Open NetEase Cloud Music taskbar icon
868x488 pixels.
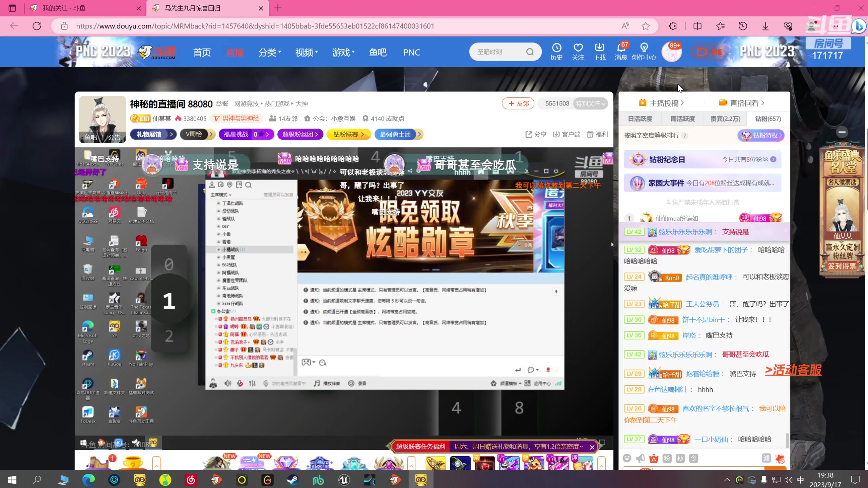(191, 480)
